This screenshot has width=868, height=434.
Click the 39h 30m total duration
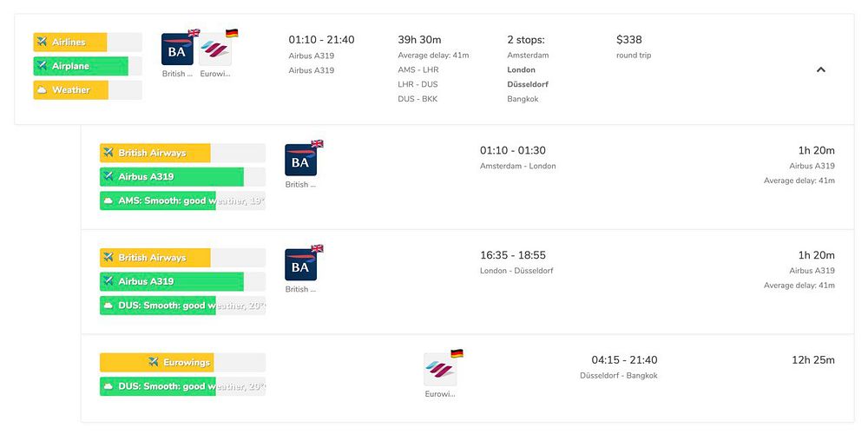tap(419, 40)
